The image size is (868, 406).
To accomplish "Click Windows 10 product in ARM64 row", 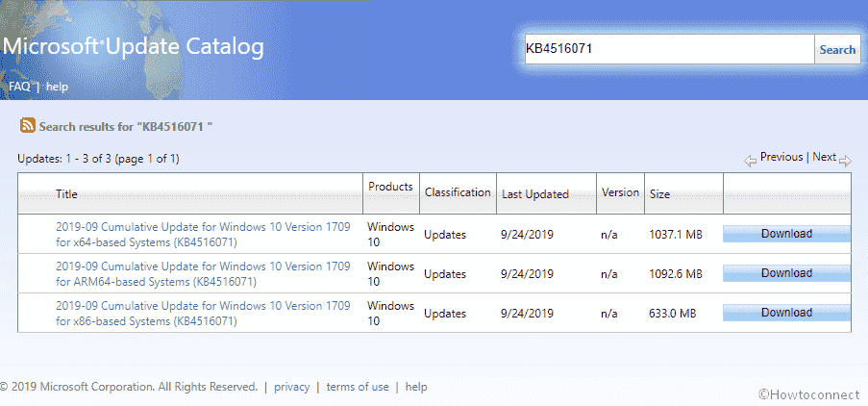I will tap(391, 273).
